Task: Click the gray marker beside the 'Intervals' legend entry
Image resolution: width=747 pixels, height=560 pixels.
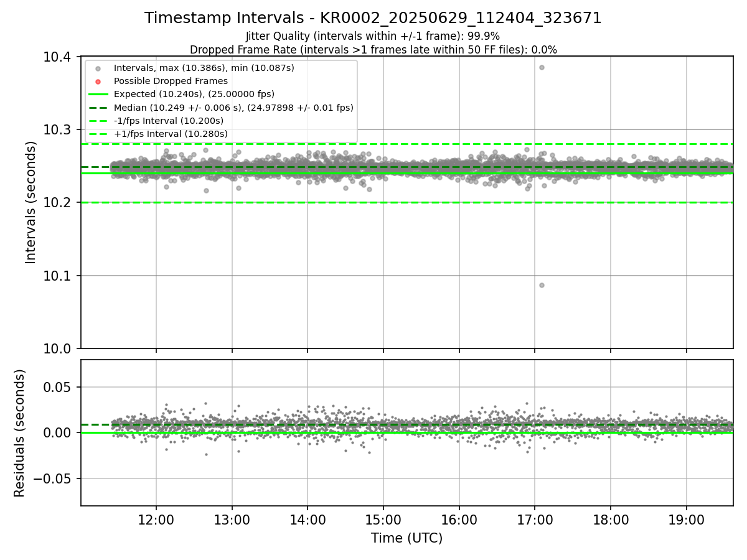Action: pos(98,68)
